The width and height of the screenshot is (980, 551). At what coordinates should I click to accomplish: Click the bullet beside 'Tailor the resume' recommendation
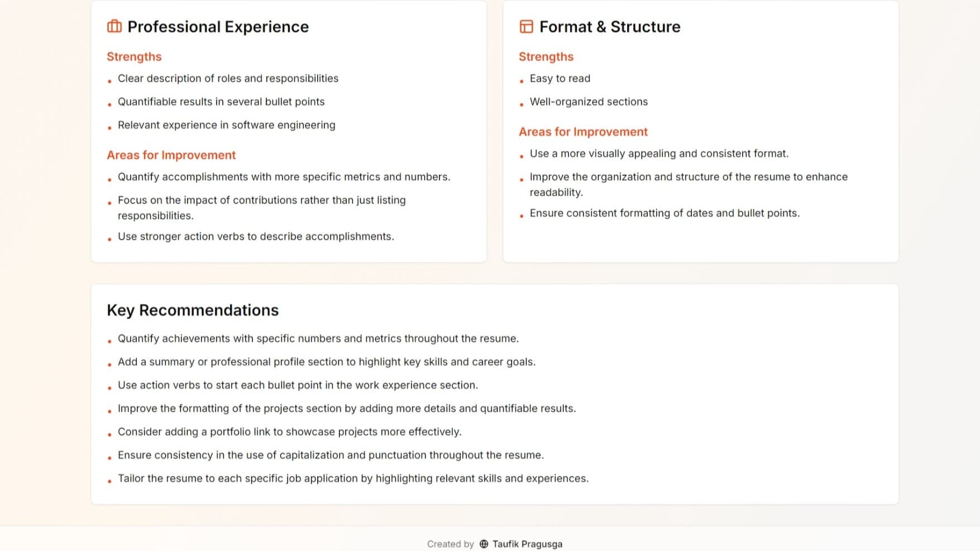click(x=109, y=481)
